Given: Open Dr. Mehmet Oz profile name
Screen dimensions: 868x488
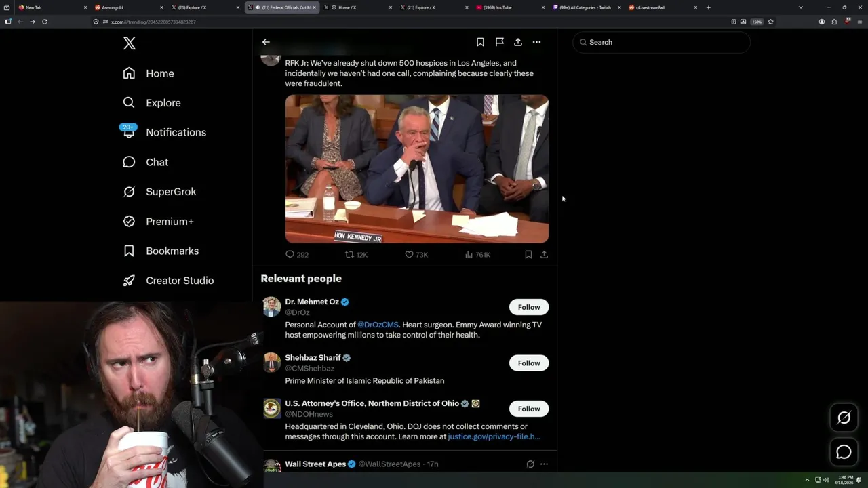Looking at the screenshot, I should click(312, 302).
